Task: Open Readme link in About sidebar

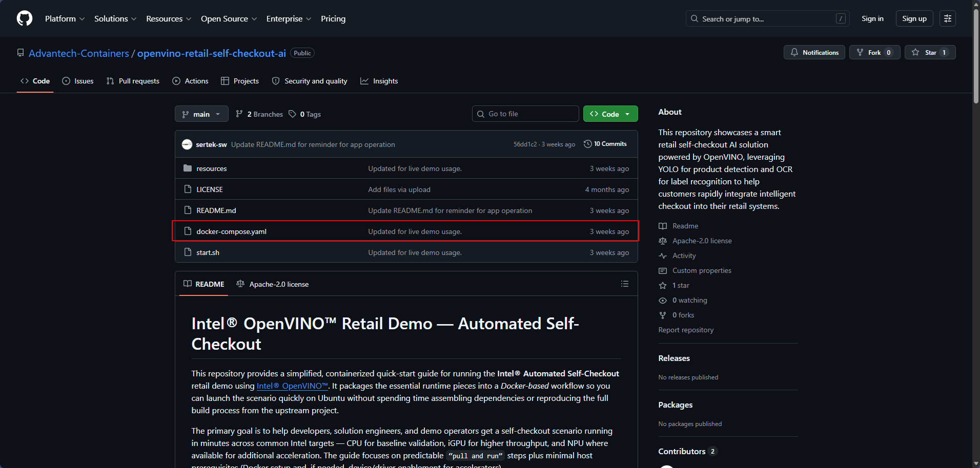Action: pyautogui.click(x=685, y=226)
